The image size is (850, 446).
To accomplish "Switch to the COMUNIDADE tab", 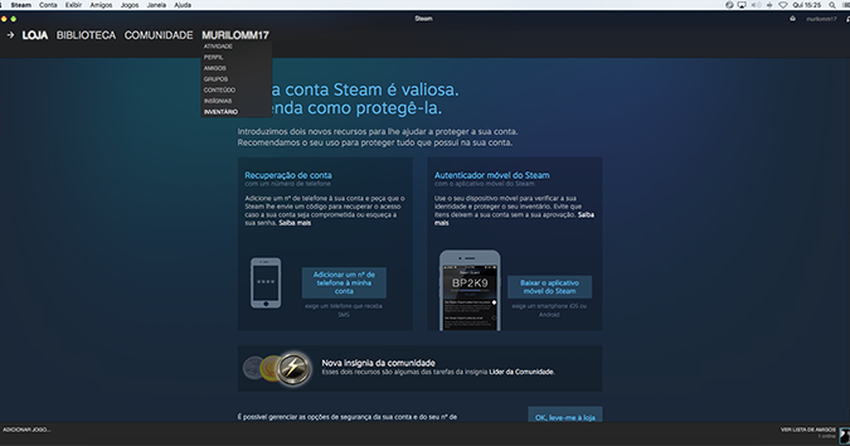I will [x=158, y=35].
